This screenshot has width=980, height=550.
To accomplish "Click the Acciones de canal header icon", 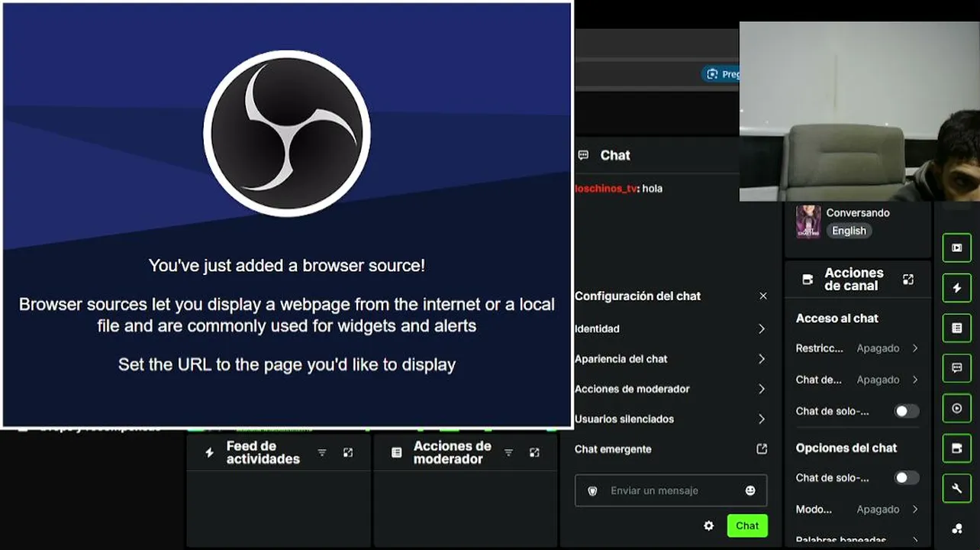I will 808,280.
